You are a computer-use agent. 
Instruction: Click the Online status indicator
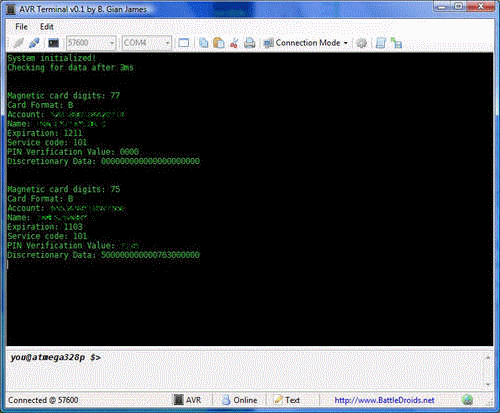[x=240, y=400]
